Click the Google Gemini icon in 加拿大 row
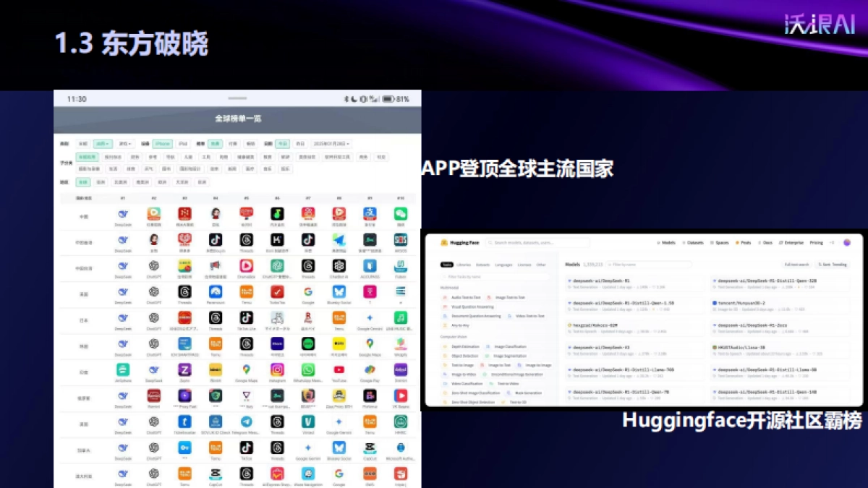Viewport: 868px width, 488px height. click(307, 449)
